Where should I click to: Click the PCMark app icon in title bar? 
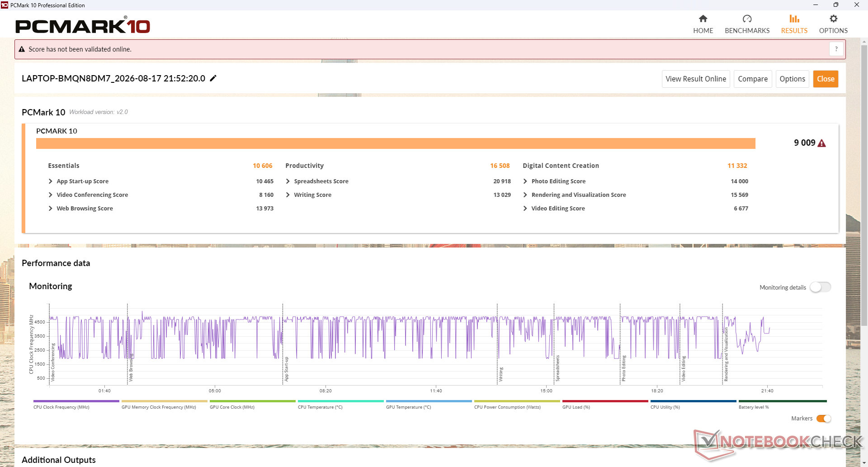(5, 5)
